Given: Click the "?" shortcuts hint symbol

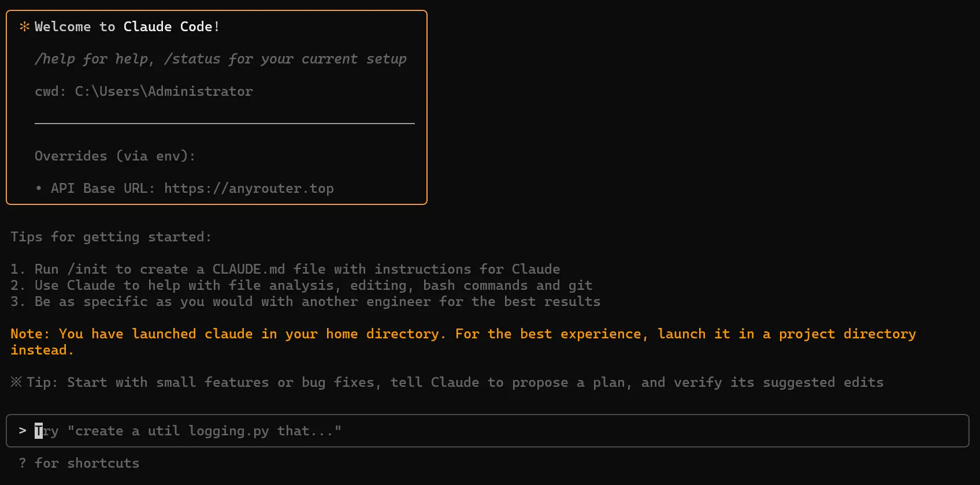Looking at the screenshot, I should click(x=22, y=463).
